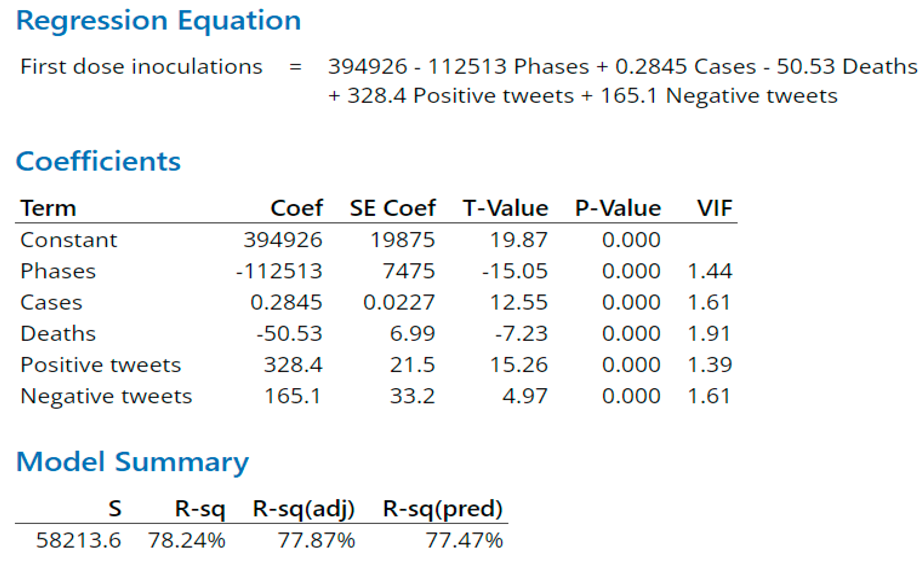Image resolution: width=924 pixels, height=564 pixels.
Task: Select the Term column header
Action: tap(48, 208)
